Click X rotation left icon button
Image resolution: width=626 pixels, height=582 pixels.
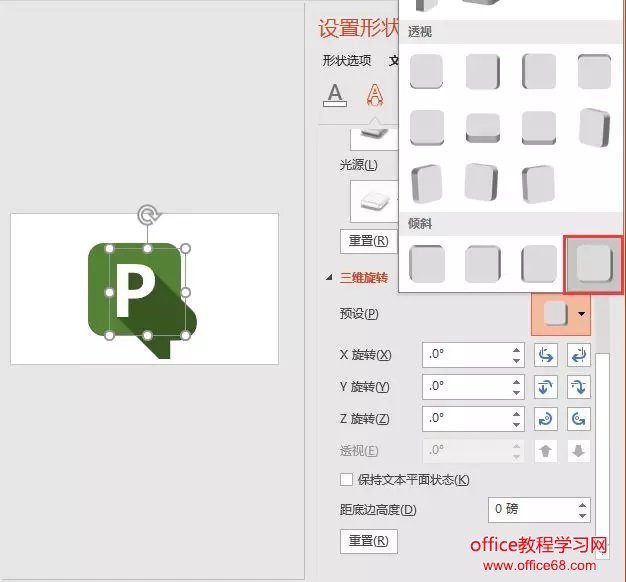click(x=545, y=354)
